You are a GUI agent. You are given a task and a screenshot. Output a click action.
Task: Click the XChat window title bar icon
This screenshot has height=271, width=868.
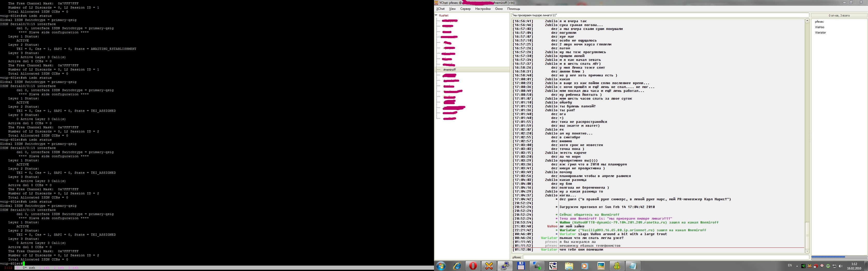coord(436,3)
